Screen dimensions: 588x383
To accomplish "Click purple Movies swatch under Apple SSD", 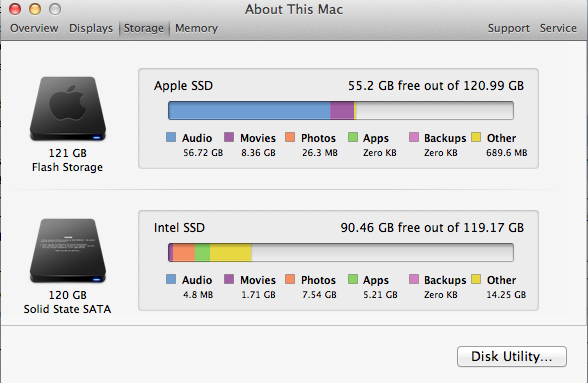I will [x=229, y=137].
